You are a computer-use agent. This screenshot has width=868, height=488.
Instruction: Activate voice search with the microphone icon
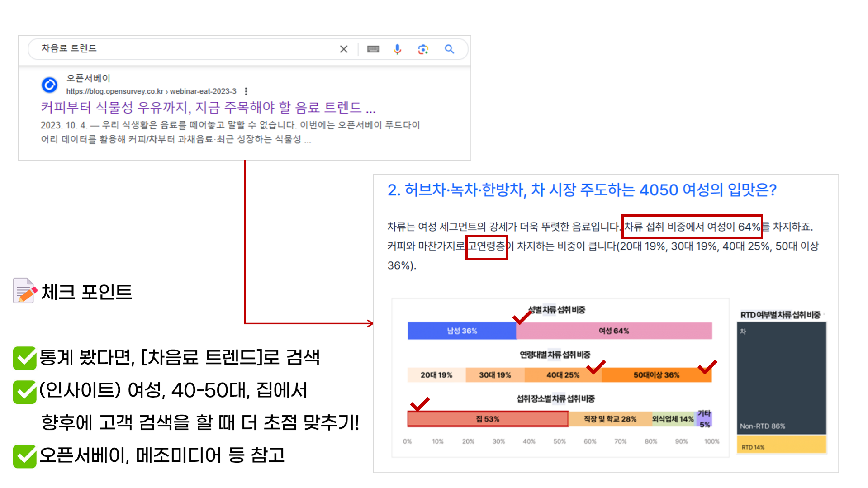[397, 49]
